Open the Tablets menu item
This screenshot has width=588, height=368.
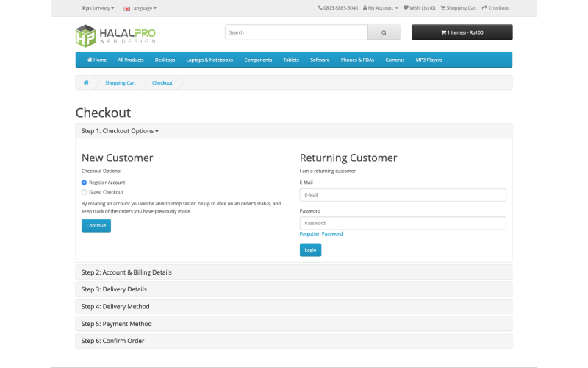[291, 60]
